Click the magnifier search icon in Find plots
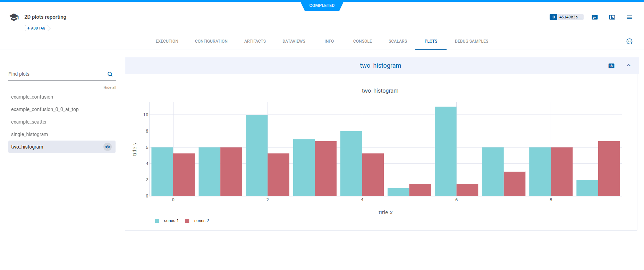Viewport: 644px width, 270px height. (x=110, y=74)
